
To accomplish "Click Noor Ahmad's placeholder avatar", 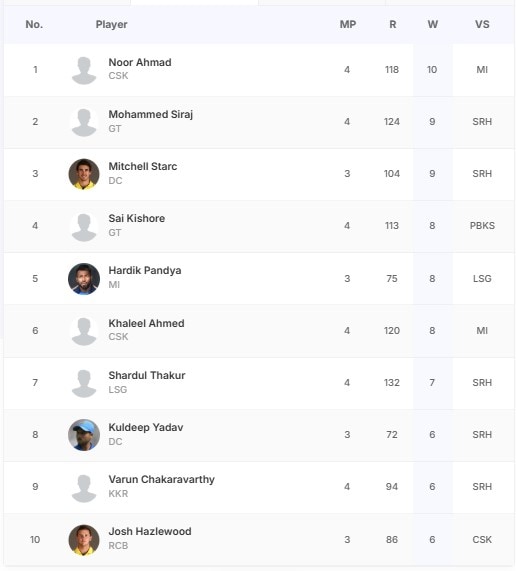I will coord(84,71).
